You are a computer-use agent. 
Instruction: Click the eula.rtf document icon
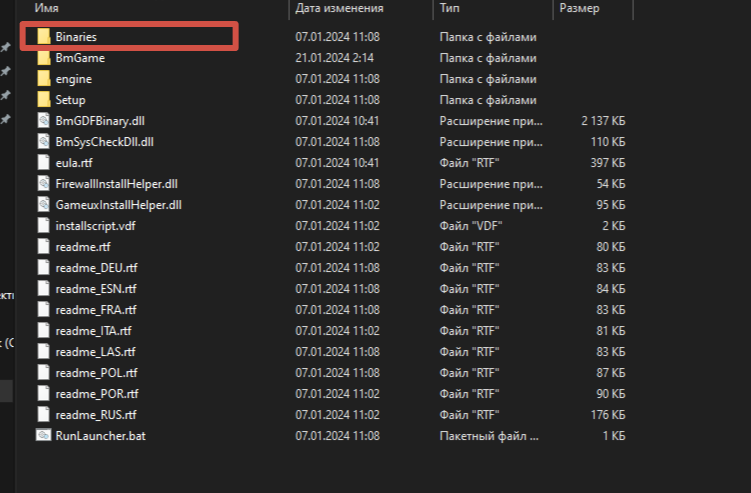click(43, 163)
